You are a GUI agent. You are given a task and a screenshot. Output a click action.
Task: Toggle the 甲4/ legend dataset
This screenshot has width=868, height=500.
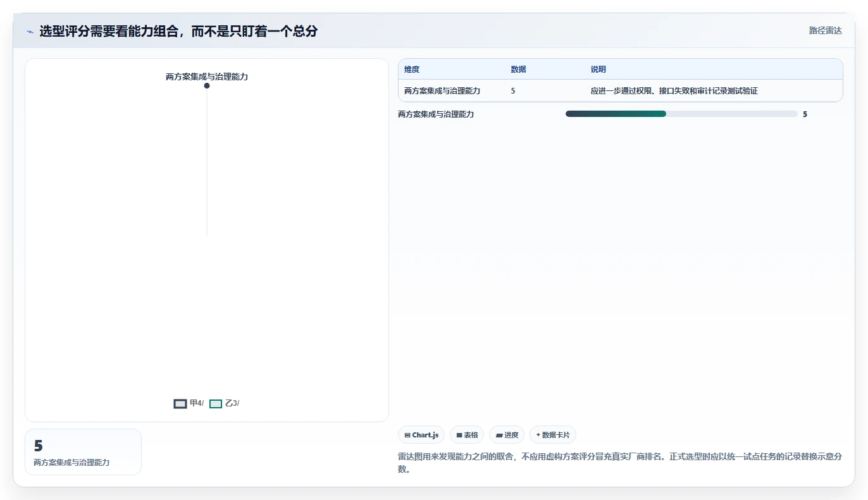189,403
